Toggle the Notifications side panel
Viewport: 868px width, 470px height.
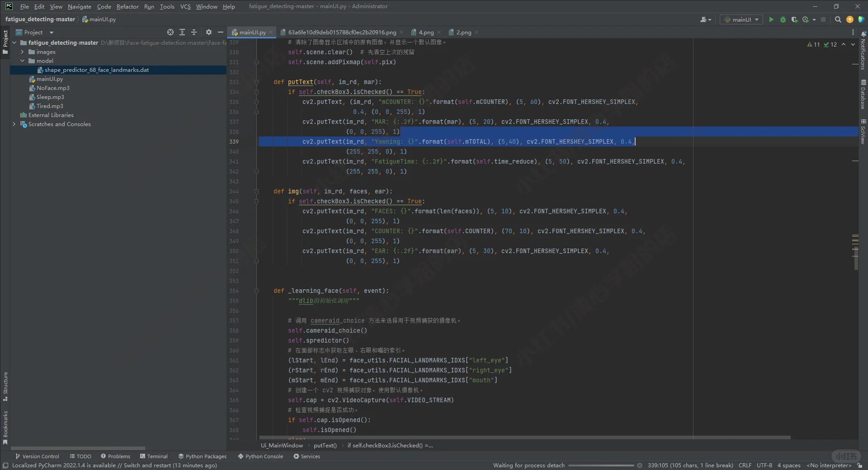[863, 51]
